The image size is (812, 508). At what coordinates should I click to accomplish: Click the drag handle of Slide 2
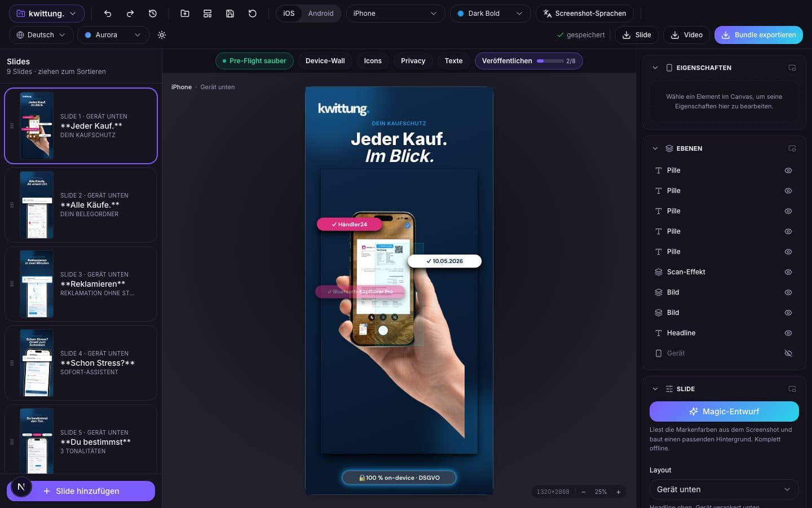12,205
